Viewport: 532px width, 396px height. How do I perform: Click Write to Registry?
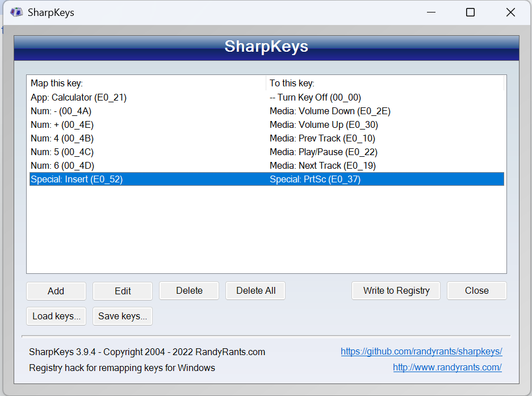[x=396, y=291]
